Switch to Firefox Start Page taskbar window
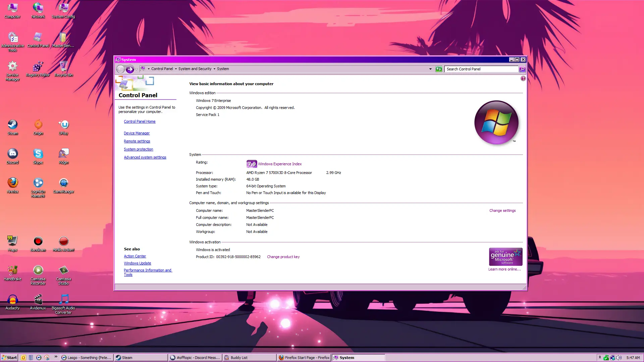Screen dimensions: 644x362 [304, 358]
